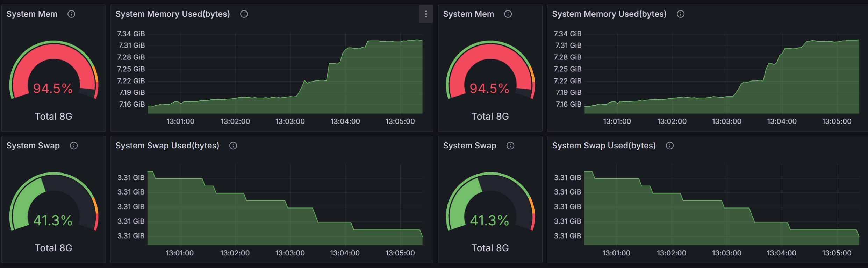Click the right System Swap panel title

469,146
